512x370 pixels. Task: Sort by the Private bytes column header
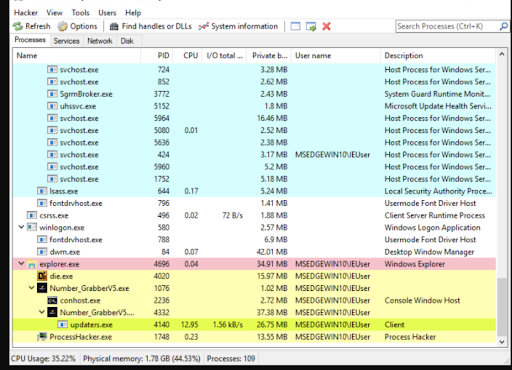(x=269, y=56)
